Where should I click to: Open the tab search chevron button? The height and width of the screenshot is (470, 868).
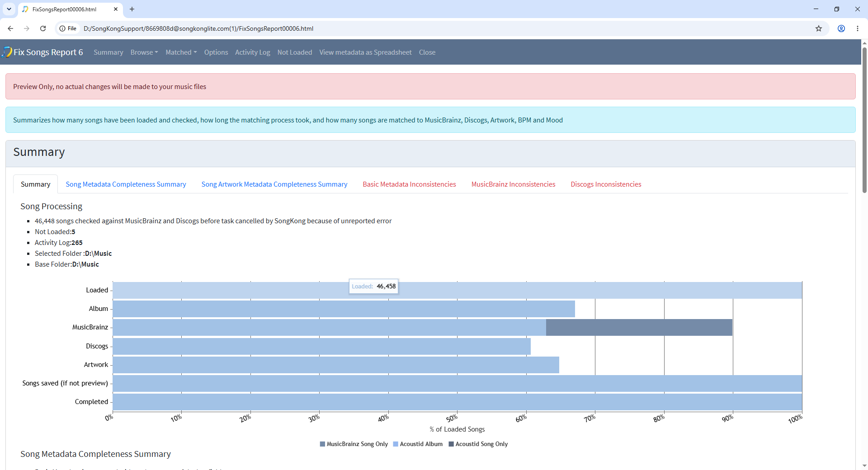9,9
